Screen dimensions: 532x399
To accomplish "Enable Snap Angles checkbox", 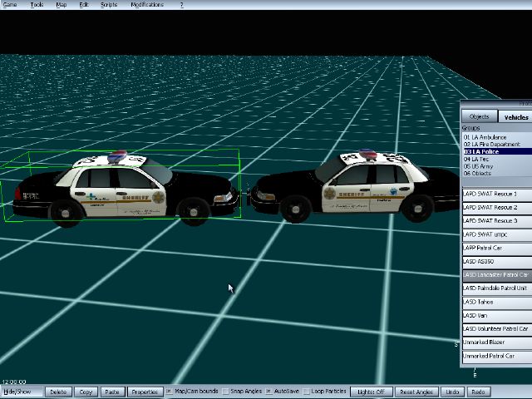I will (225, 392).
